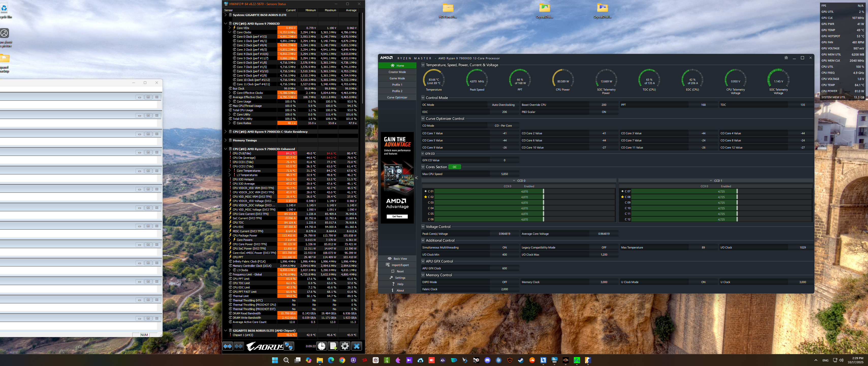The image size is (868, 366).
Task: Click the Reset button in sidebar
Action: (397, 271)
